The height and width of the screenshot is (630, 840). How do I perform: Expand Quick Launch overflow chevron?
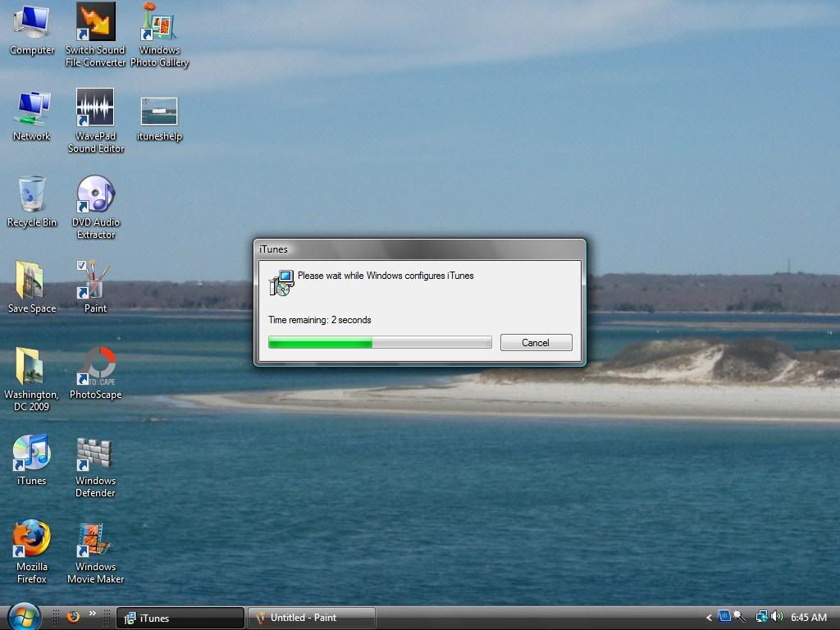pyautogui.click(x=93, y=614)
